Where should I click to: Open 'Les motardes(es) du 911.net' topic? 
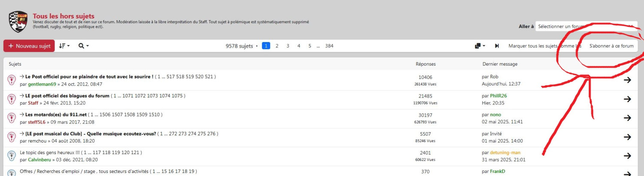tap(56, 115)
